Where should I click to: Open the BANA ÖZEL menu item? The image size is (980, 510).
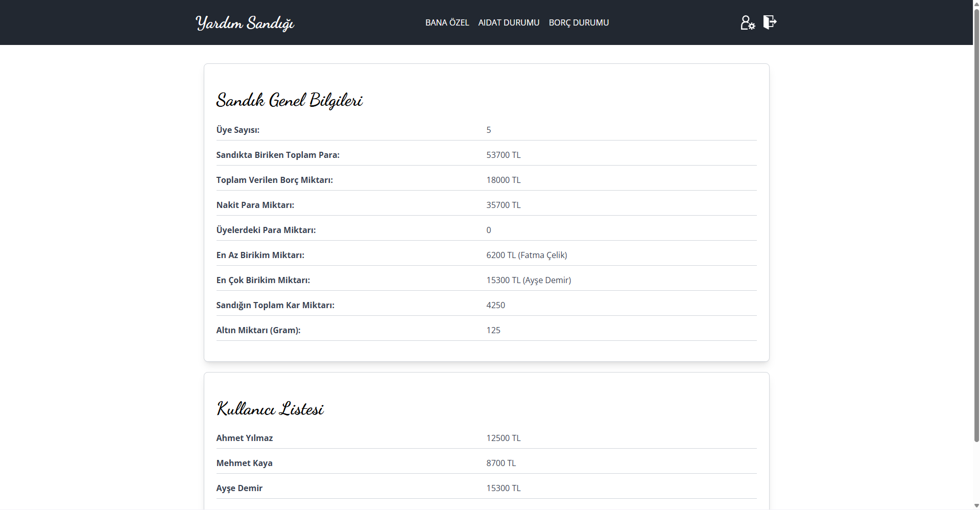pos(447,22)
